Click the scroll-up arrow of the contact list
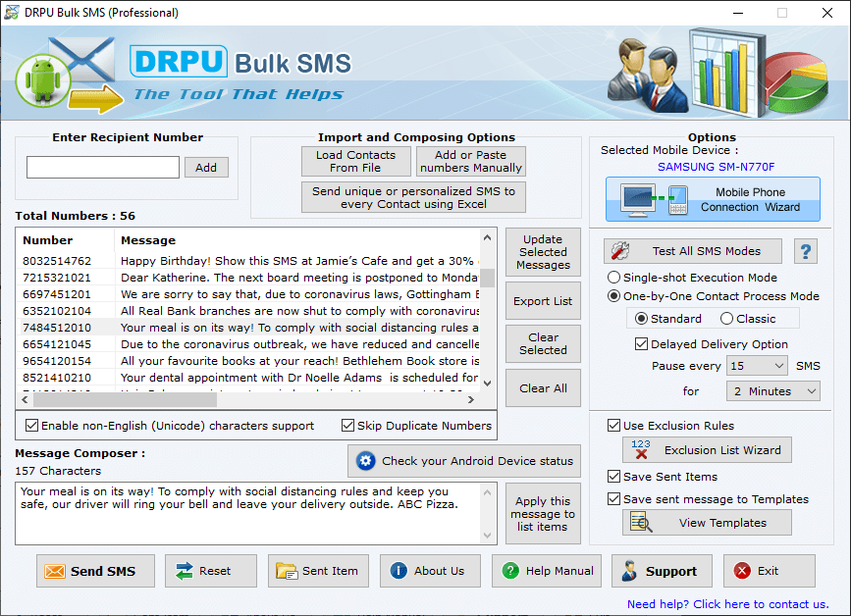 [488, 237]
